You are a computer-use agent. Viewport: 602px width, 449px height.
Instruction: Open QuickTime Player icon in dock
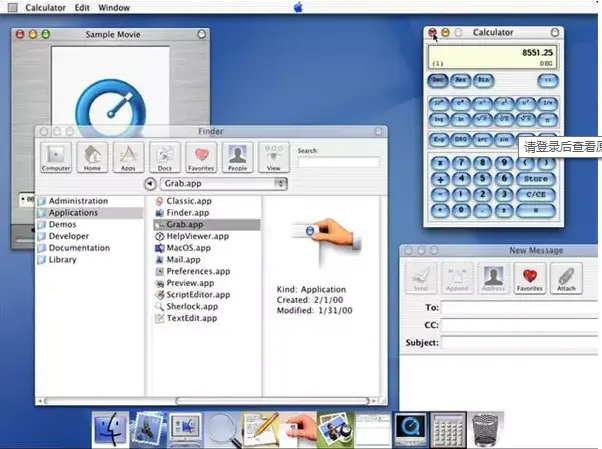410,429
